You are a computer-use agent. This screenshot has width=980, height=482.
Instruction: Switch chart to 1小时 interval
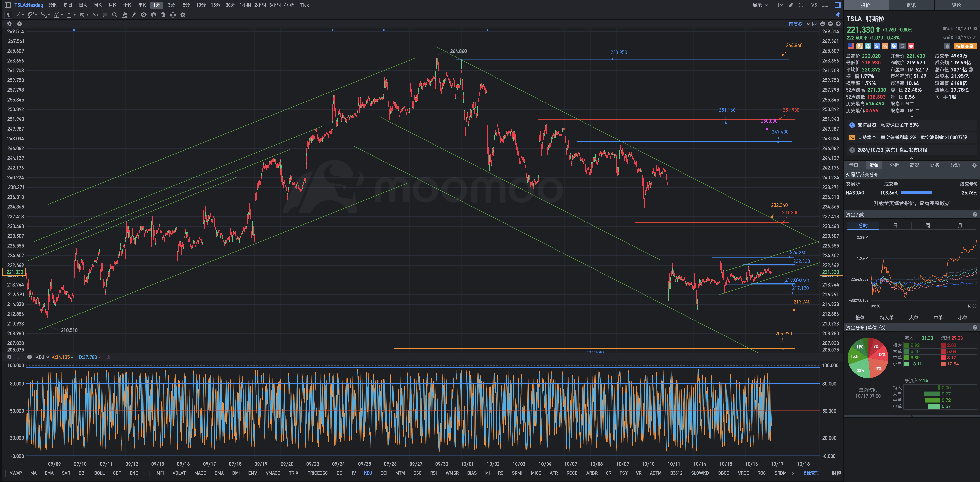245,5
